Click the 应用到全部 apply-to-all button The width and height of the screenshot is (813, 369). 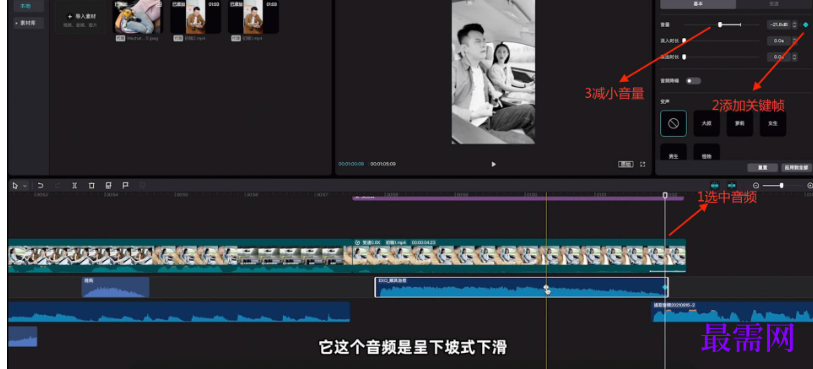click(796, 168)
